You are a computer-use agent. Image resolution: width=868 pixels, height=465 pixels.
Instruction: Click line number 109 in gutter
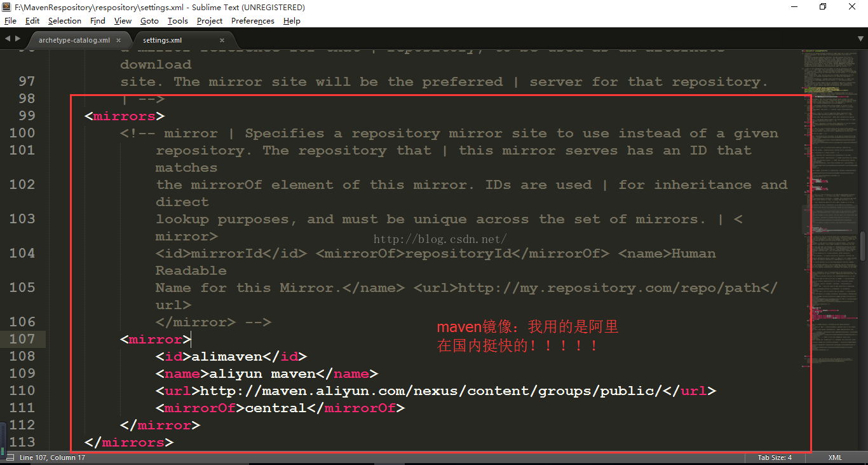[x=22, y=373]
